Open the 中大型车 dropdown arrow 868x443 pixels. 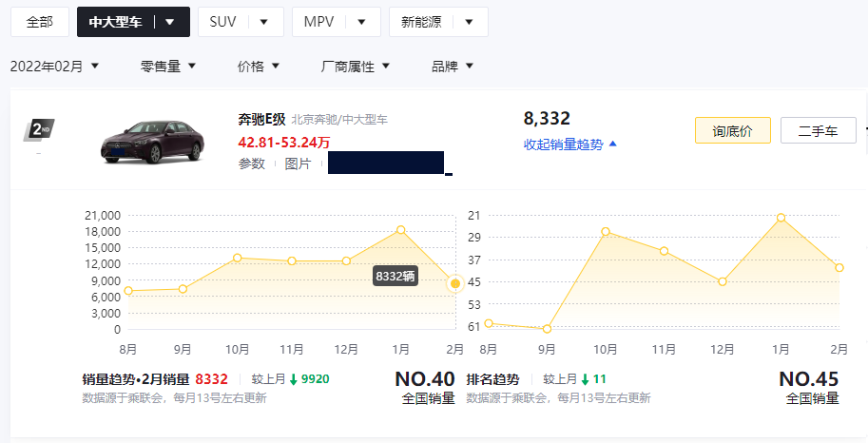coord(170,22)
